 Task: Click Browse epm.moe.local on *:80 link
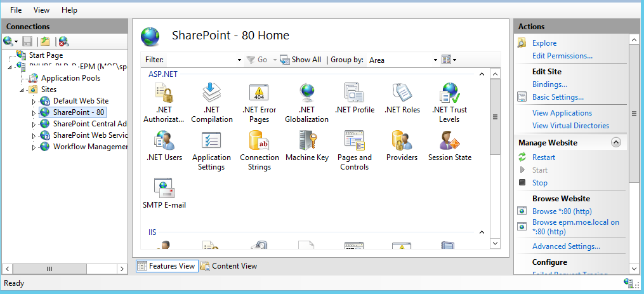(575, 227)
